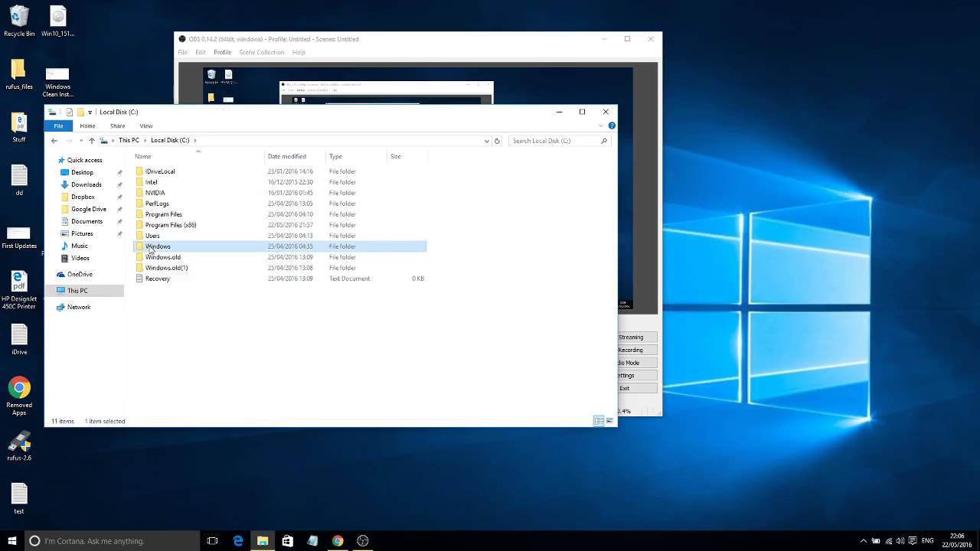This screenshot has width=980, height=551.
Task: Select Dropbox in the navigation pane
Action: click(x=83, y=197)
